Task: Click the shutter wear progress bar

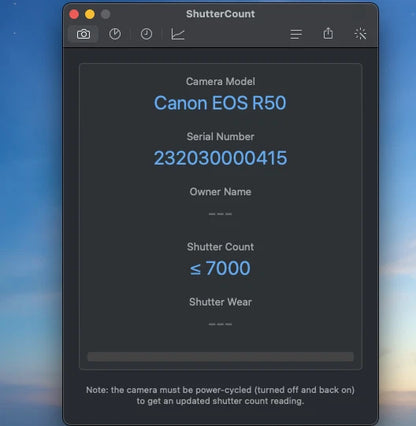Action: (x=220, y=357)
